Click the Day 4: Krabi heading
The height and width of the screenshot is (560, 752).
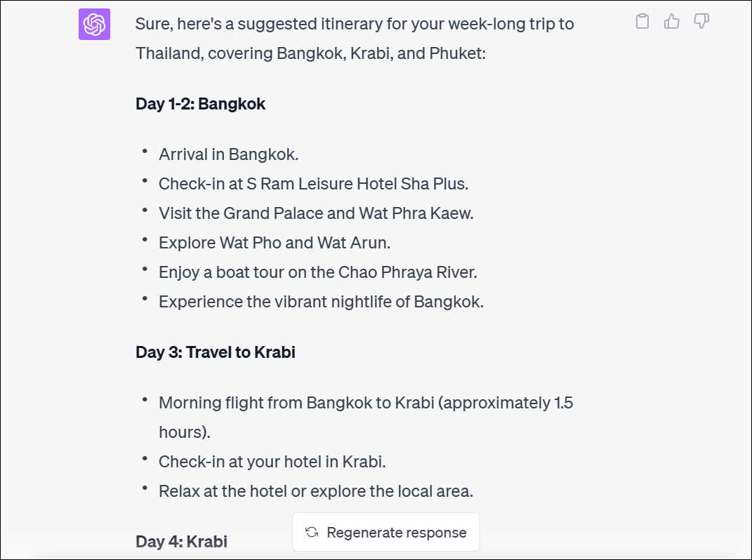point(181,542)
